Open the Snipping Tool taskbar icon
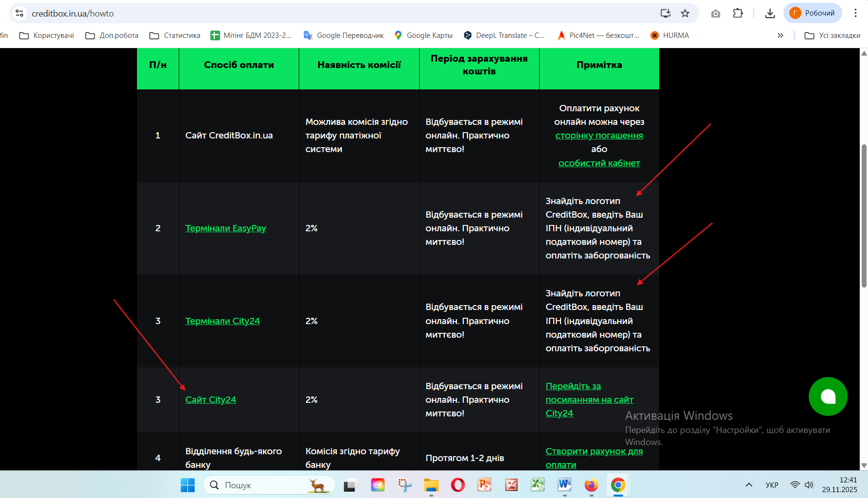 (x=405, y=485)
